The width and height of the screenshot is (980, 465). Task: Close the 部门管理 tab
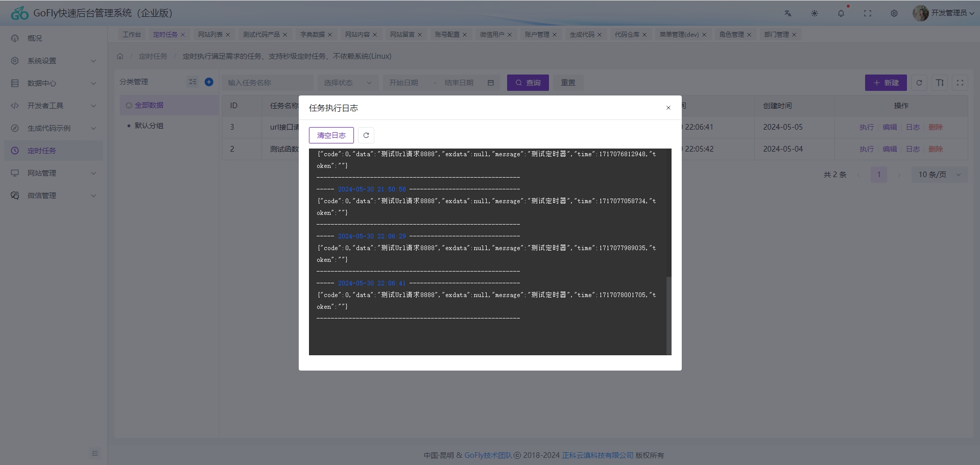(794, 35)
